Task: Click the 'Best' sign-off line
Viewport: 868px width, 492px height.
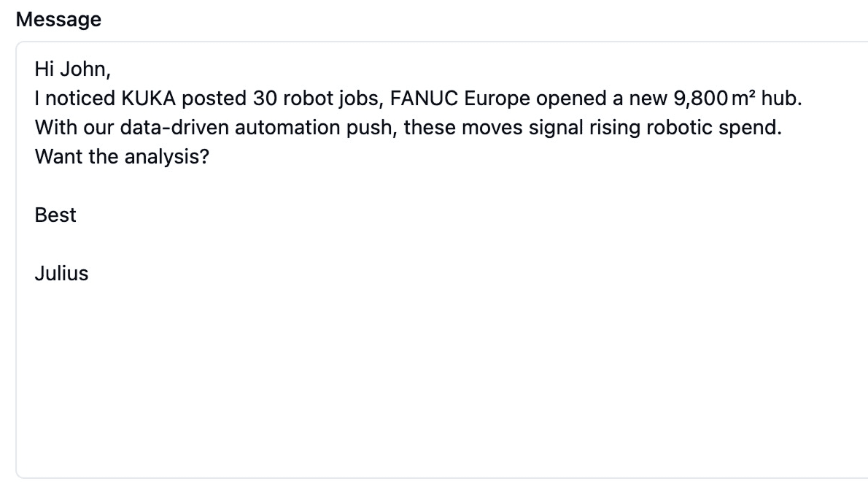Action: 55,215
